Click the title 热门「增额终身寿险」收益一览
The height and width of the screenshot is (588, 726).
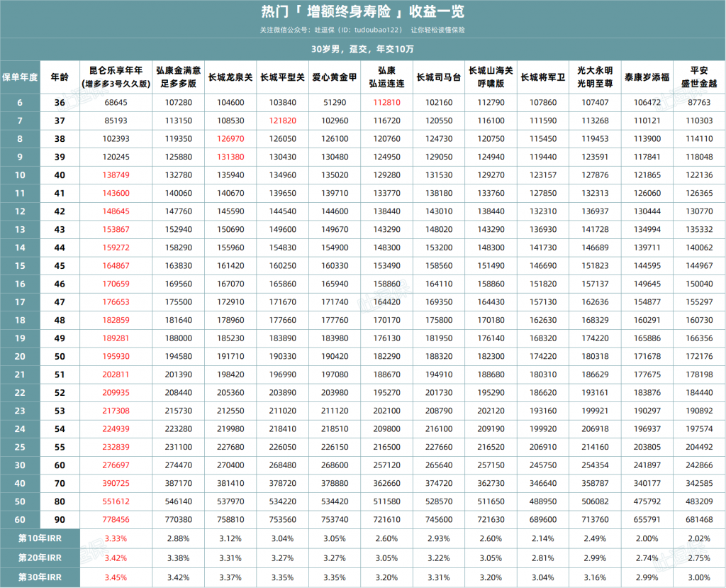362,11
